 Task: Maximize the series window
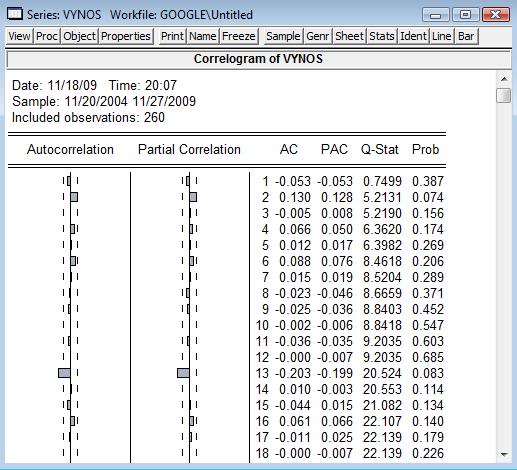[x=465, y=15]
